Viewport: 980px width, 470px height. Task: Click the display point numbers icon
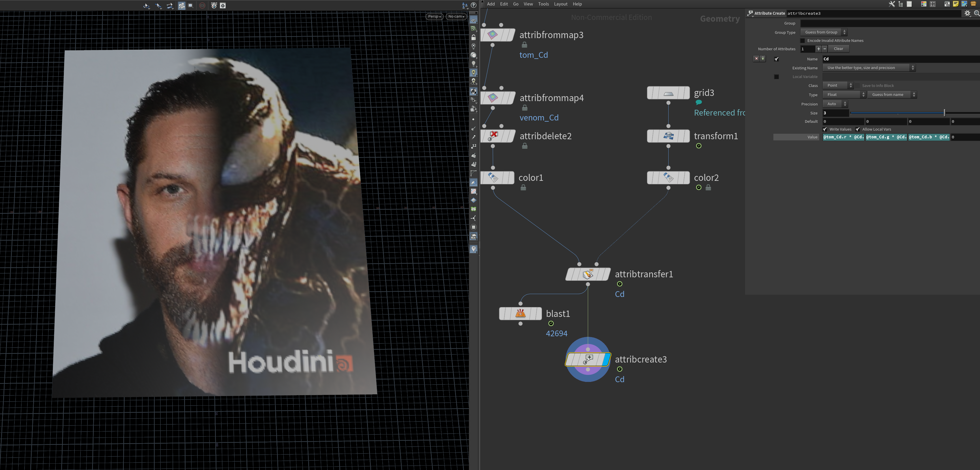[474, 146]
